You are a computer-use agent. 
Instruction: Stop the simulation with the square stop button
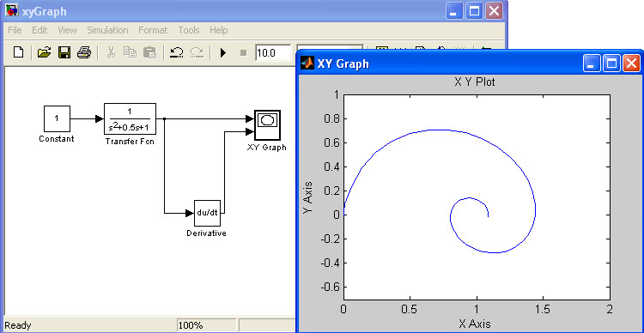tap(243, 52)
